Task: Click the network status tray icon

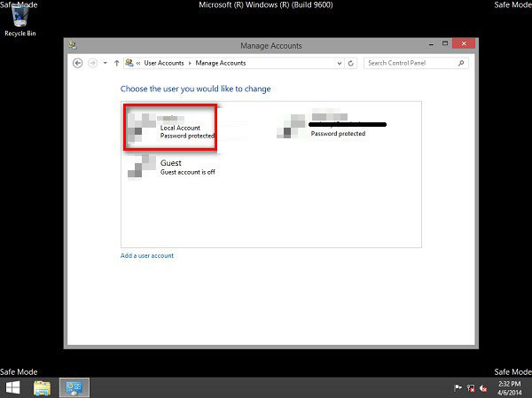Action: [x=471, y=388]
